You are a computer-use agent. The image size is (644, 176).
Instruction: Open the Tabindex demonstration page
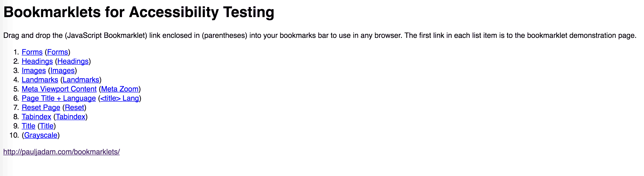36,117
